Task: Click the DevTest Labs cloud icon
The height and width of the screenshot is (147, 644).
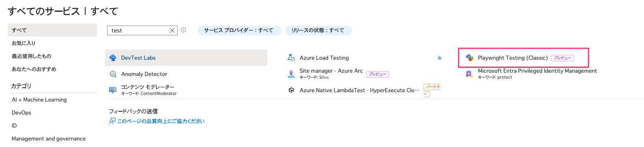Action: point(113,58)
